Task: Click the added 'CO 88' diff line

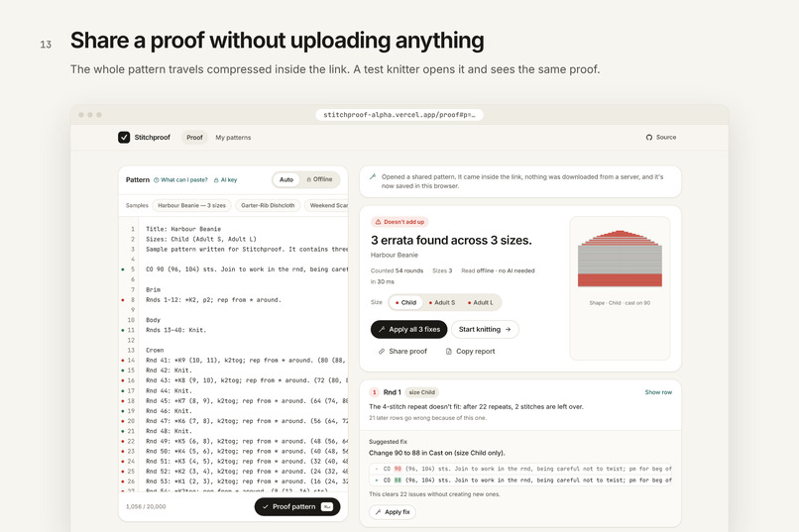Action: [x=520, y=480]
